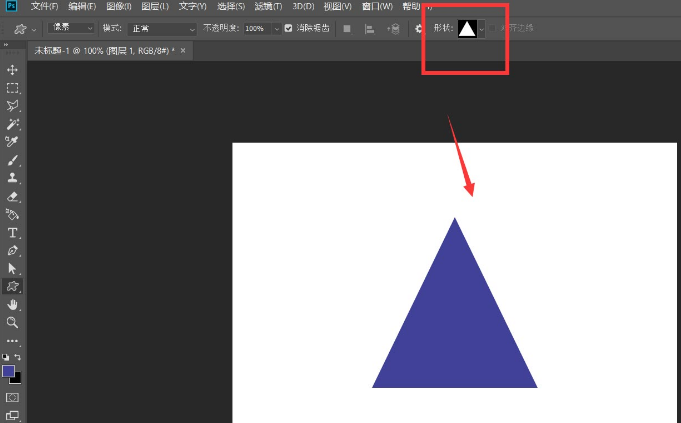Select the Zoom magnifier tool
Image resolution: width=681 pixels, height=423 pixels.
point(12,322)
